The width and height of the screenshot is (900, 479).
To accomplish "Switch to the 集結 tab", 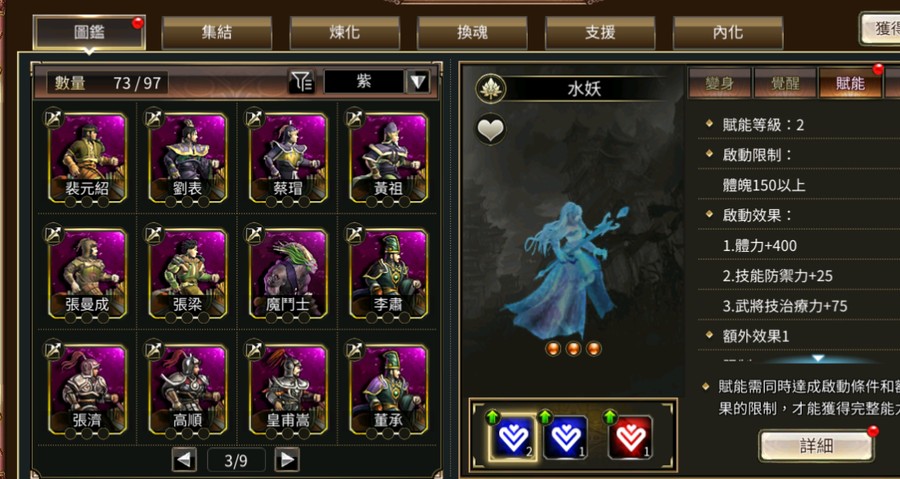I will (216, 33).
